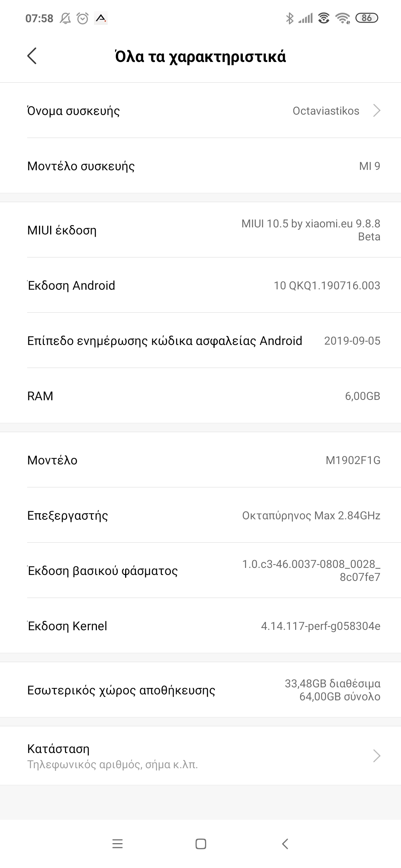Expand the Κατάσταση status chevron
The image size is (401, 868).
[x=376, y=755]
